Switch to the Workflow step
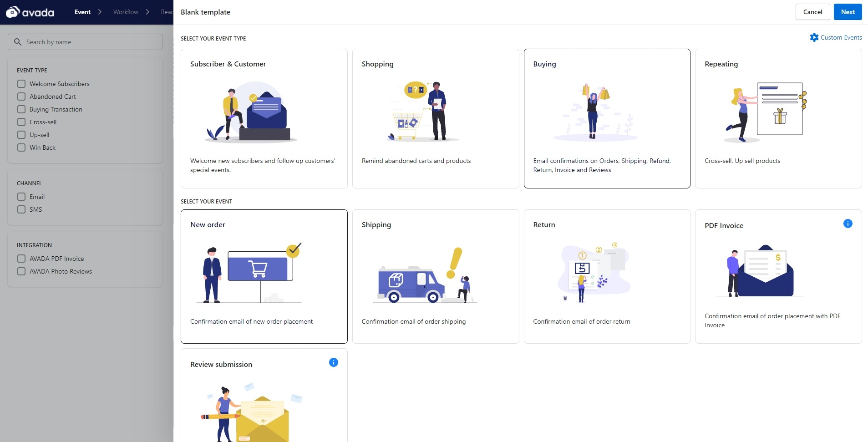Image resolution: width=868 pixels, height=442 pixels. pos(126,12)
